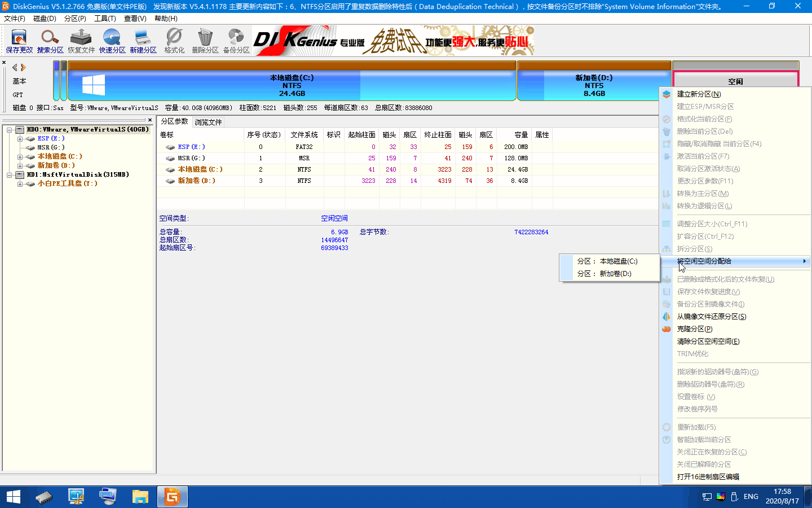This screenshot has height=508, width=812.
Task: Allocate free space to 新加卷(D:) in submenu
Action: [x=610, y=274]
